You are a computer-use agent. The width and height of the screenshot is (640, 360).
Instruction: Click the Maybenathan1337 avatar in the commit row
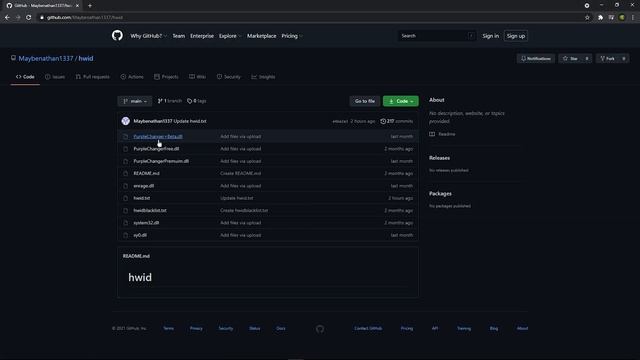pos(126,121)
